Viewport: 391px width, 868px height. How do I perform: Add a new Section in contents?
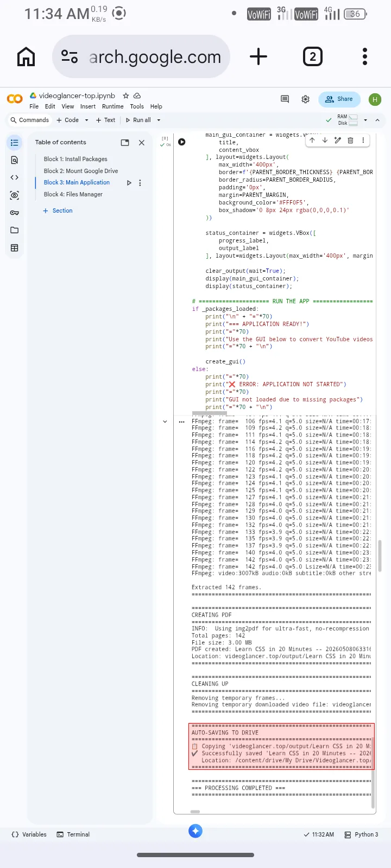tap(58, 210)
